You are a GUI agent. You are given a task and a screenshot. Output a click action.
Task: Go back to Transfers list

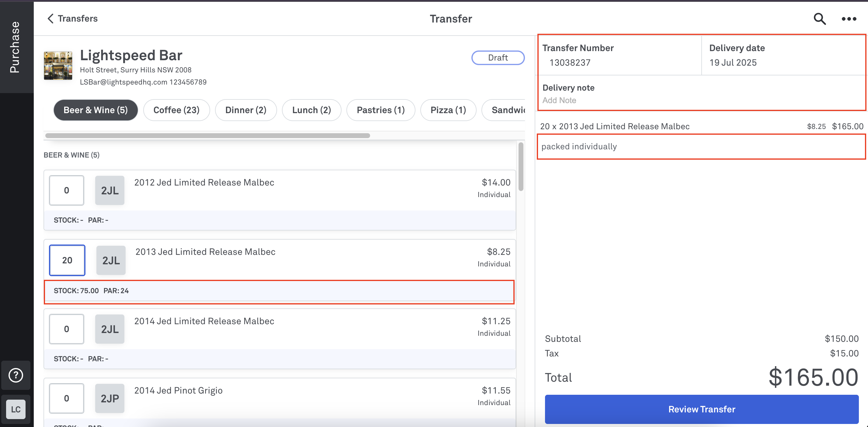pyautogui.click(x=72, y=19)
